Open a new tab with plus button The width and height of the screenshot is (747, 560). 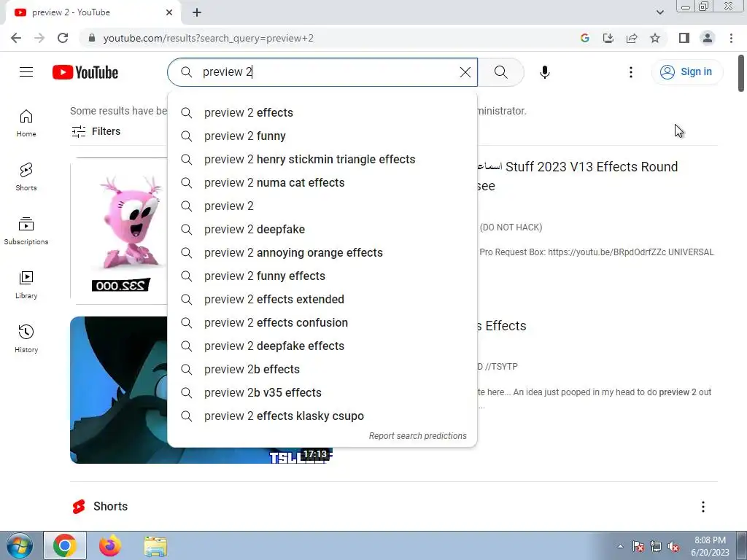(x=197, y=12)
